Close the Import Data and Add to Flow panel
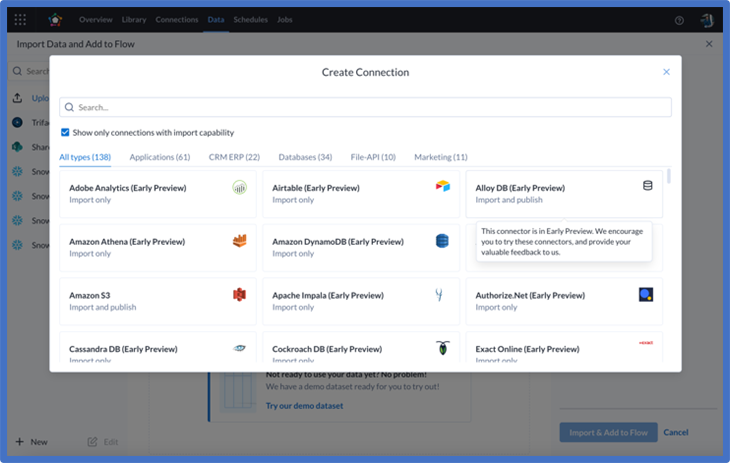The height and width of the screenshot is (463, 730). coord(709,44)
